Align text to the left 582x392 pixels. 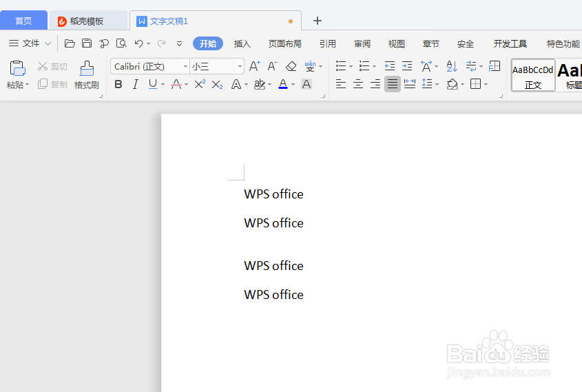[x=341, y=84]
